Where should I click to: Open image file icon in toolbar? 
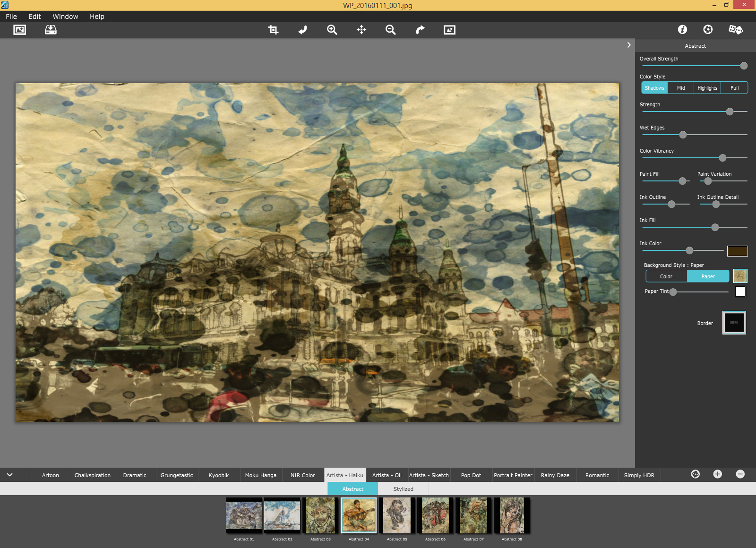pyautogui.click(x=19, y=30)
